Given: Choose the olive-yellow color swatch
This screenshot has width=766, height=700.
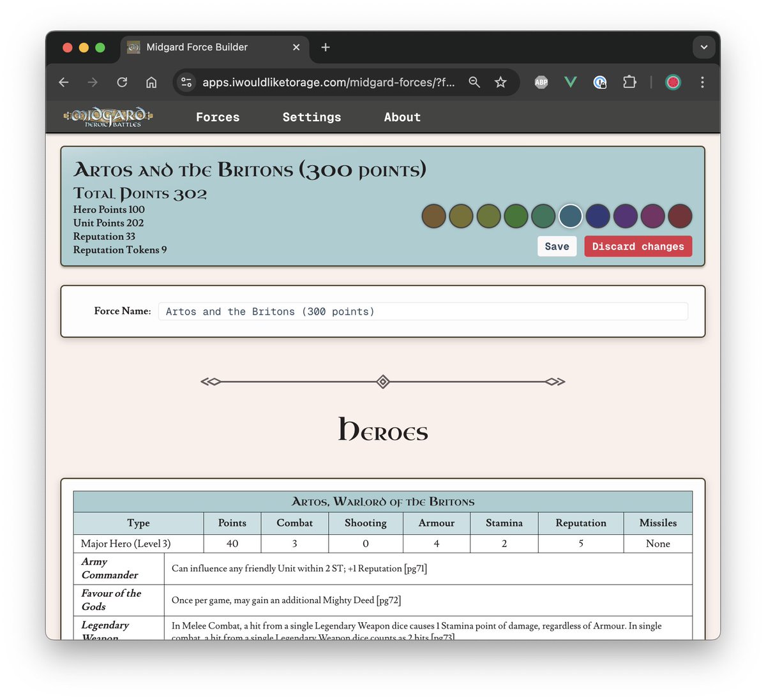Looking at the screenshot, I should click(x=461, y=216).
